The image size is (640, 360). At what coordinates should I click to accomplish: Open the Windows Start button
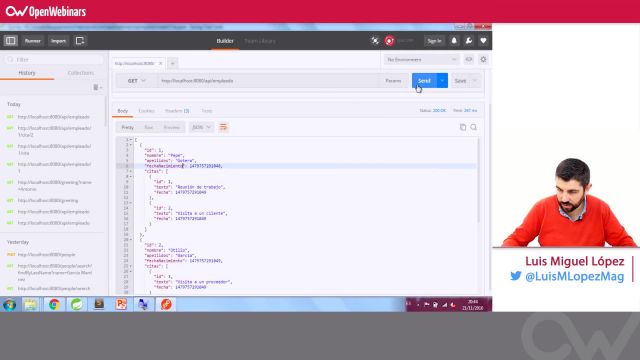(x=10, y=304)
